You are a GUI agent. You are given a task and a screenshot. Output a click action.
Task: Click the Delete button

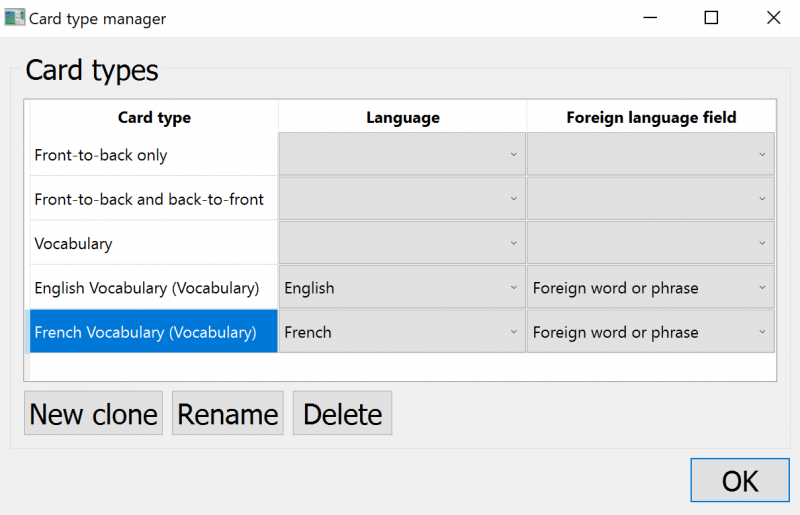coord(342,413)
